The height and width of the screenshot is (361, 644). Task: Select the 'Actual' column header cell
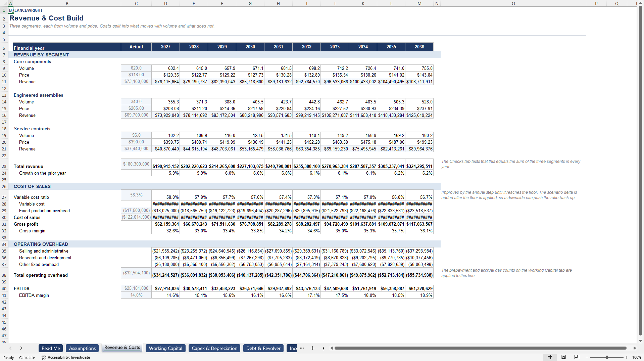click(x=136, y=47)
